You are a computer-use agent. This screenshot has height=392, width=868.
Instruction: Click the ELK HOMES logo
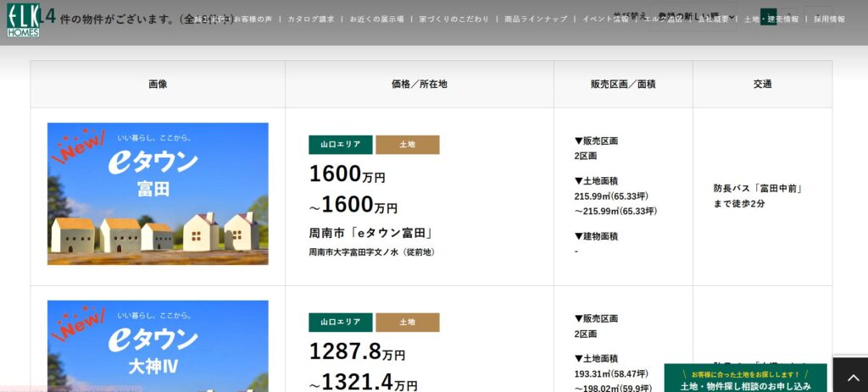point(22,19)
